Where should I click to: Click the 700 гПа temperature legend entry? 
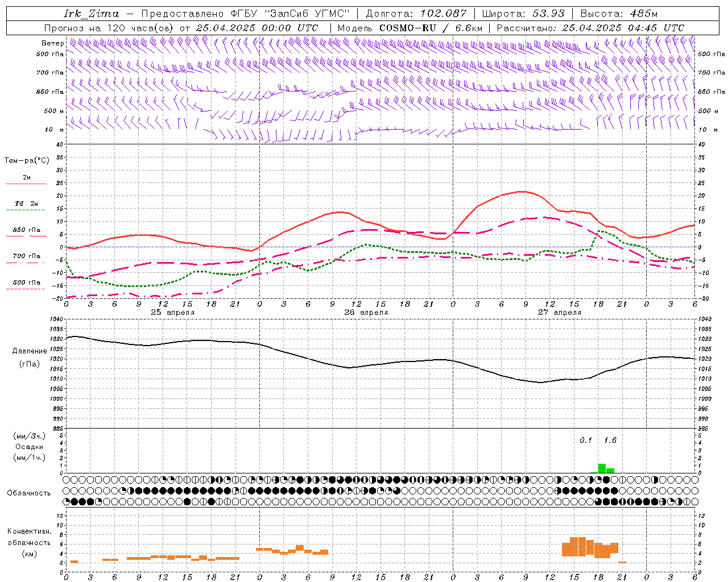coord(27,256)
